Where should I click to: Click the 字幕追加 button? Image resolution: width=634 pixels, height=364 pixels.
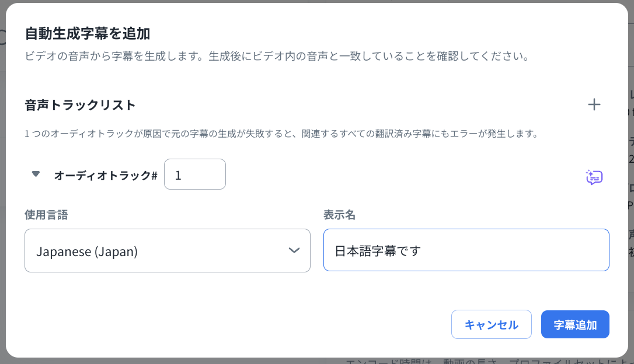coord(575,325)
